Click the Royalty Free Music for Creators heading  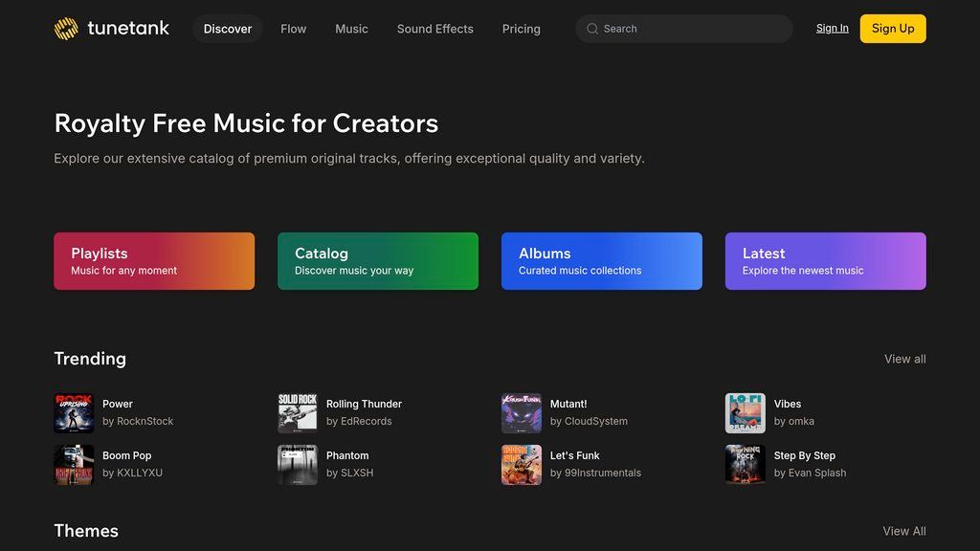coord(246,123)
